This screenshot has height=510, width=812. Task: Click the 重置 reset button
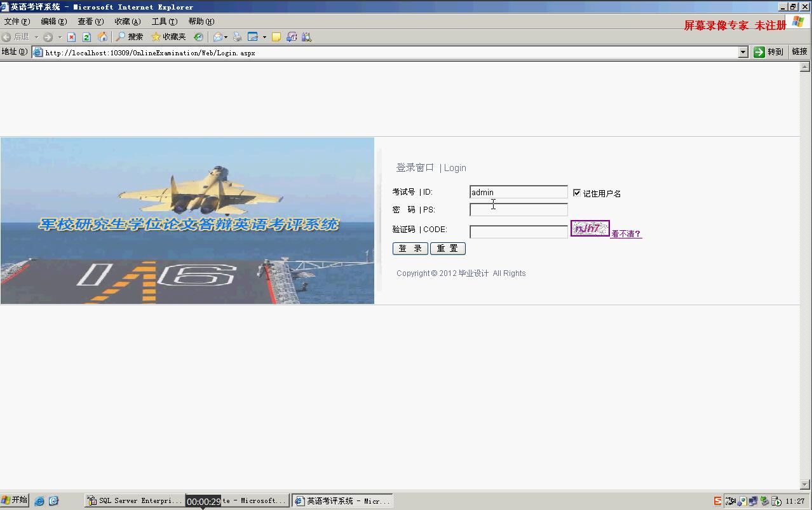click(448, 249)
